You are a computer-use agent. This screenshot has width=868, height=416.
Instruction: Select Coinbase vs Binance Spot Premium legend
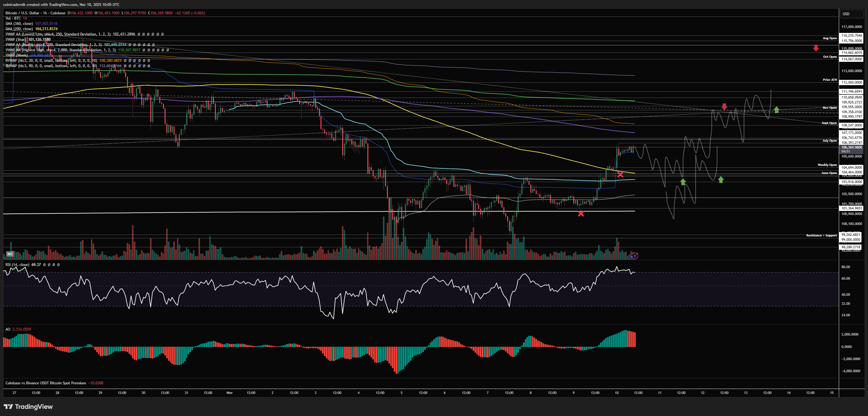click(45, 383)
